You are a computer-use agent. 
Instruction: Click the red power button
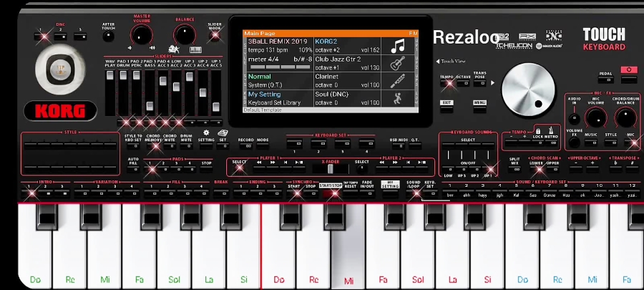629,69
